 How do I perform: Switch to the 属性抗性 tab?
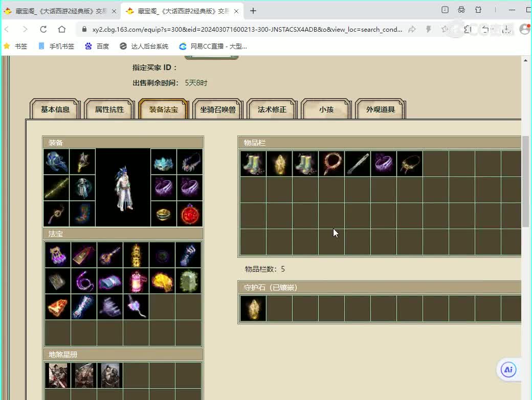click(109, 109)
